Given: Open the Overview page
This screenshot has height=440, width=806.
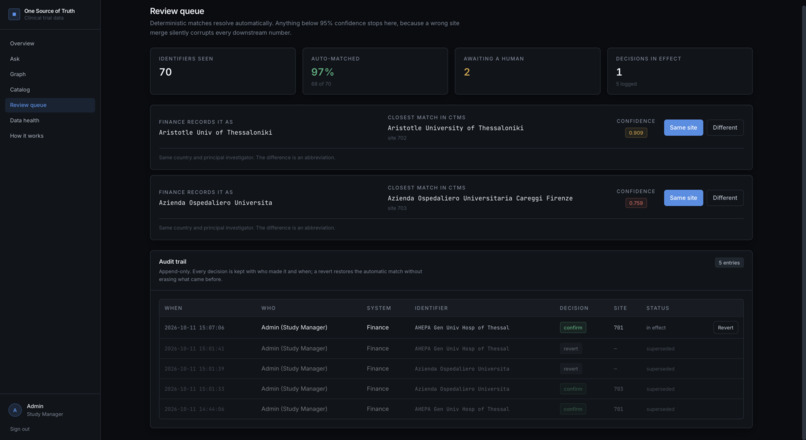Looking at the screenshot, I should (x=50, y=44).
